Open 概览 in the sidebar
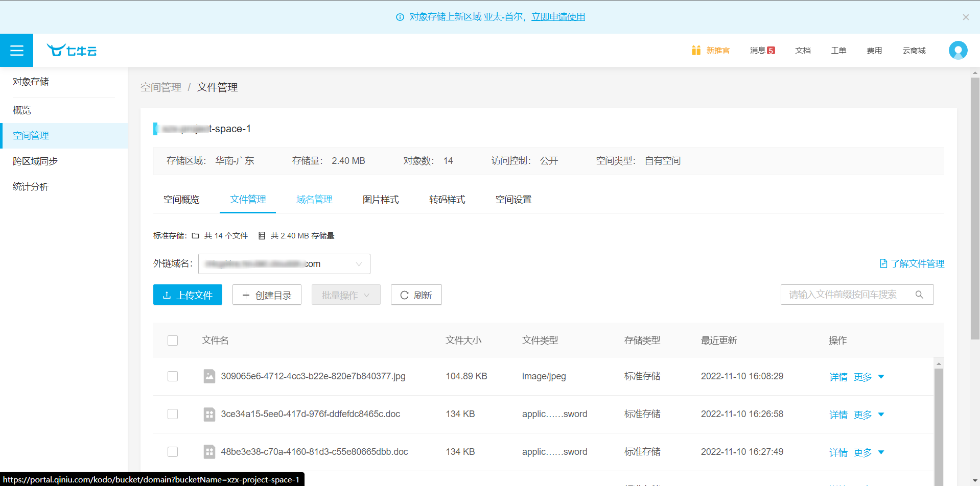The width and height of the screenshot is (980, 486). 64,110
